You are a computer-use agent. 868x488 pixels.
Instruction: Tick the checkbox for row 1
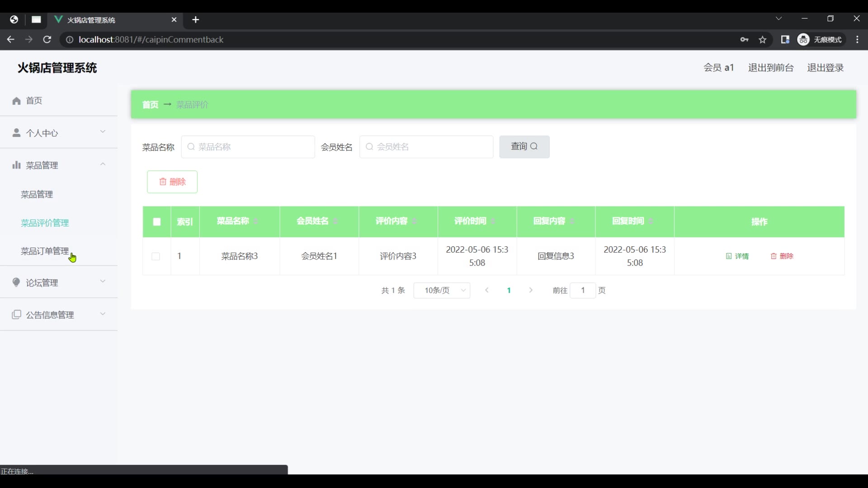(156, 256)
